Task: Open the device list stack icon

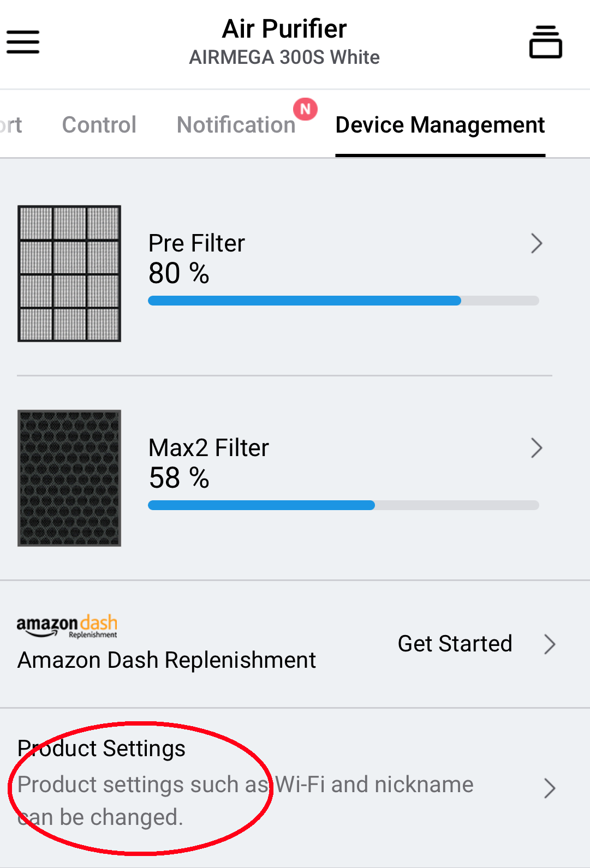Action: click(545, 41)
